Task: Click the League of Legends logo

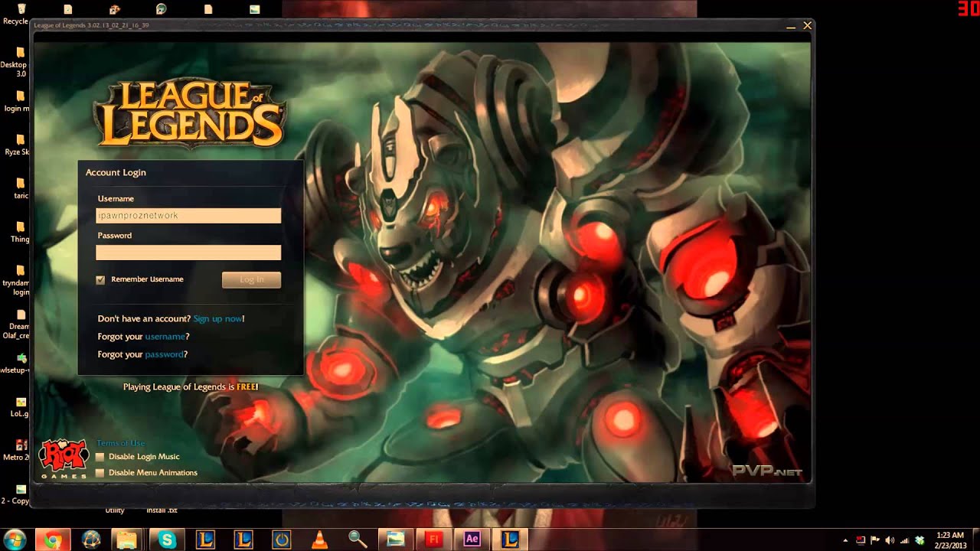Action: point(189,112)
